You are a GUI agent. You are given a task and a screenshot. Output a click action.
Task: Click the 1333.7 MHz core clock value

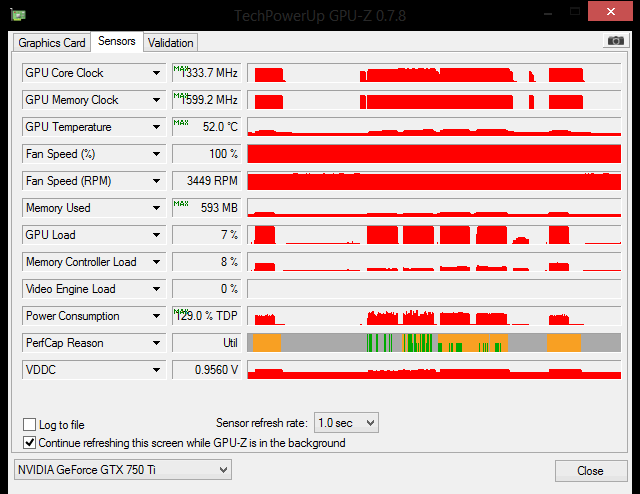click(x=207, y=73)
